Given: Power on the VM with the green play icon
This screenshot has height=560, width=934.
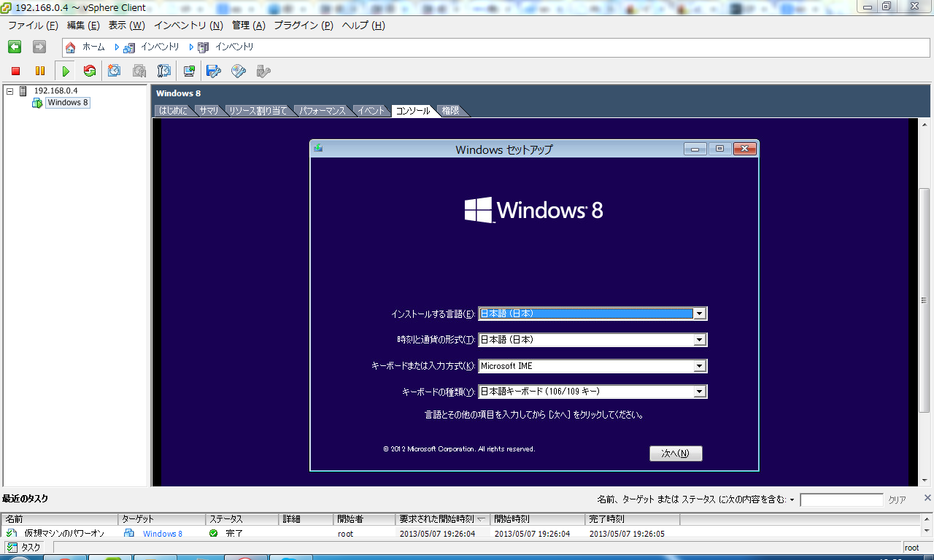Looking at the screenshot, I should pyautogui.click(x=66, y=71).
